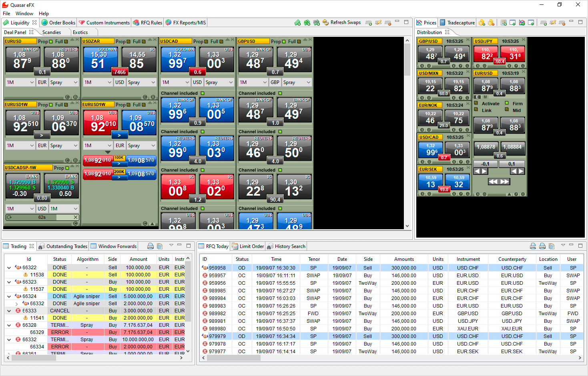The width and height of the screenshot is (588, 376).
Task: Click the printer icon in Trading panel
Action: (151, 246)
